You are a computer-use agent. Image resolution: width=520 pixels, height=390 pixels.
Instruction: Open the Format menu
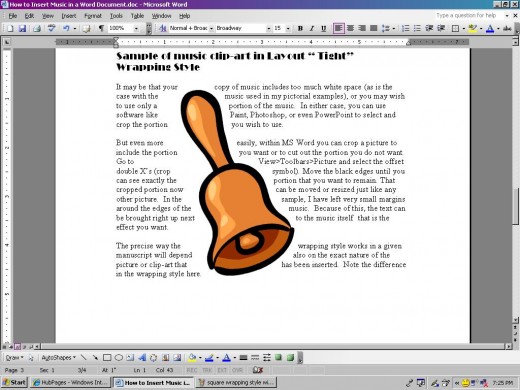[x=93, y=16]
